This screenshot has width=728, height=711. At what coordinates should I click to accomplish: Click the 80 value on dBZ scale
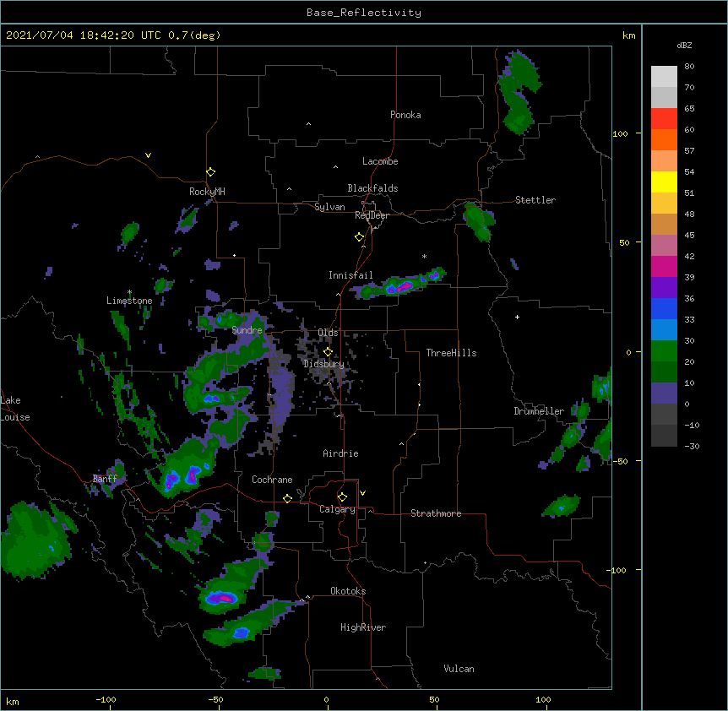pyautogui.click(x=689, y=67)
